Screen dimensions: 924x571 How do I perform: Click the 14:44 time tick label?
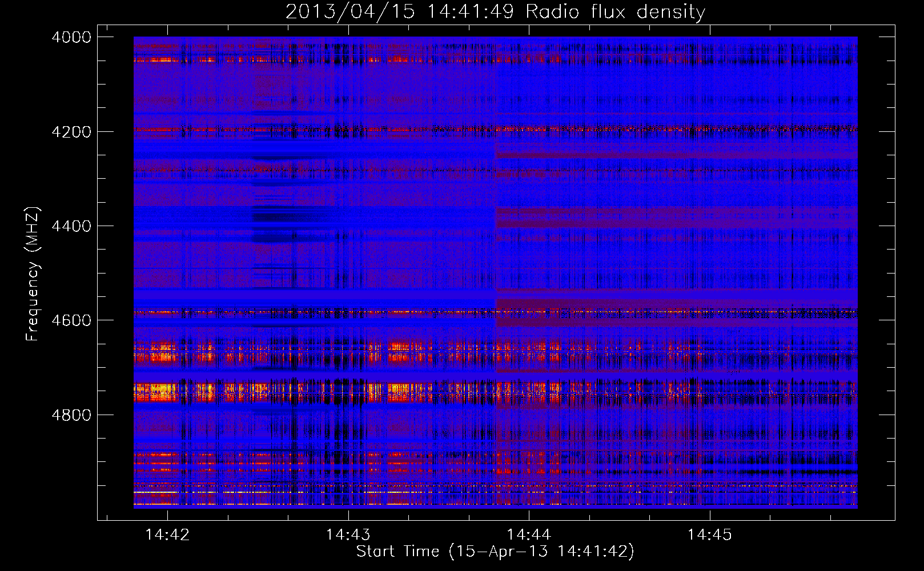529,534
